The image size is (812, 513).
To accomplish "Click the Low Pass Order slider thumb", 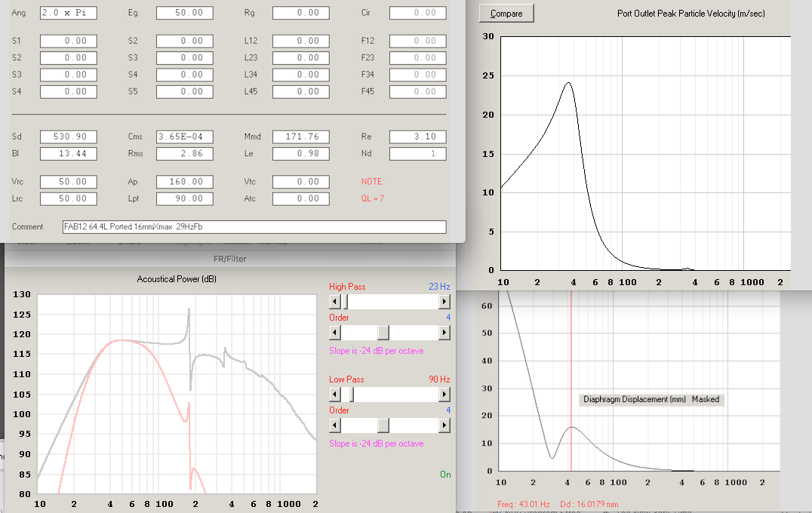I will click(383, 425).
